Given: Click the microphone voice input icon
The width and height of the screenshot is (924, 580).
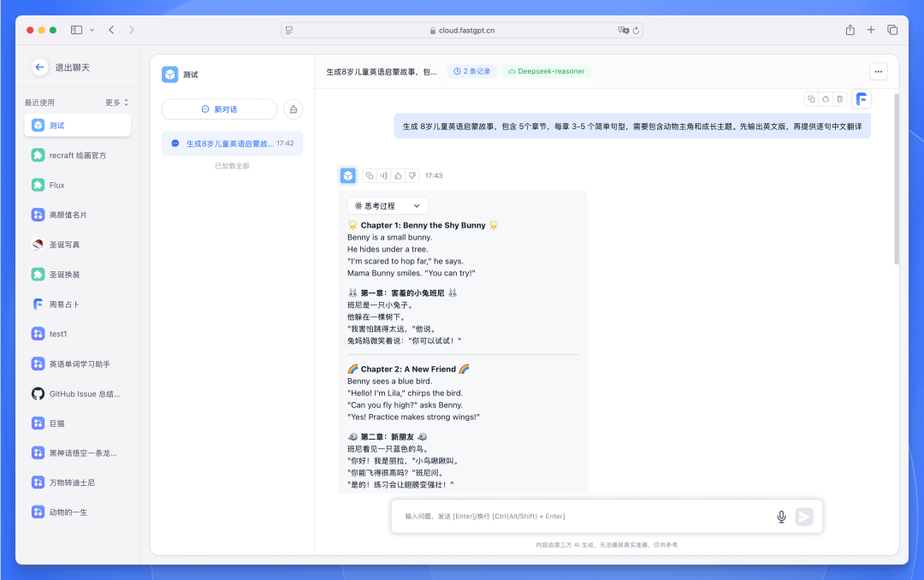Looking at the screenshot, I should point(781,517).
